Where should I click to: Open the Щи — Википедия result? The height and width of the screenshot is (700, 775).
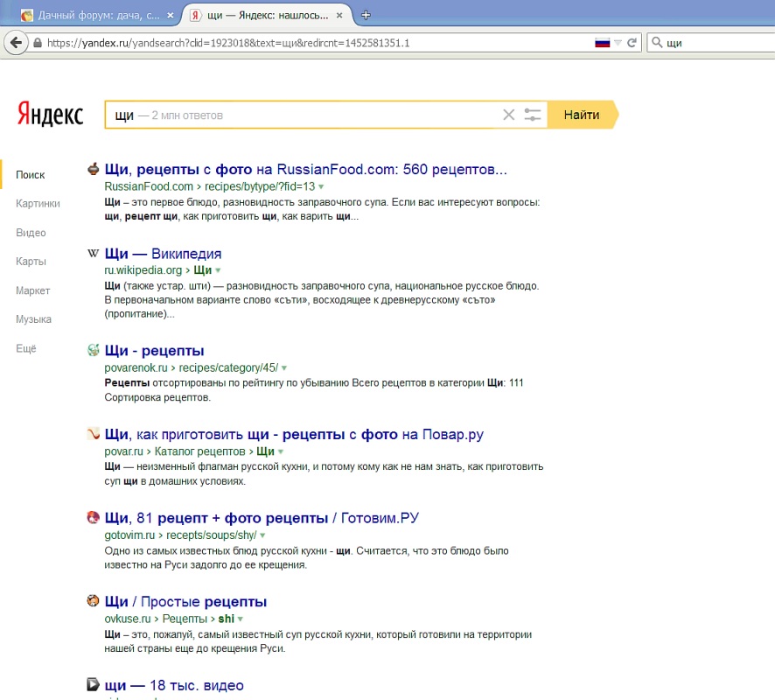[163, 254]
